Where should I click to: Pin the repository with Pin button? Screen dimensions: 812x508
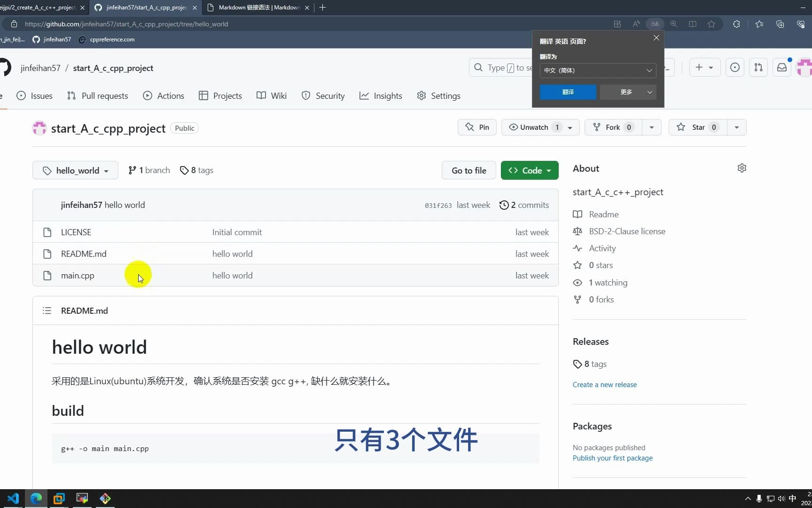(x=477, y=127)
